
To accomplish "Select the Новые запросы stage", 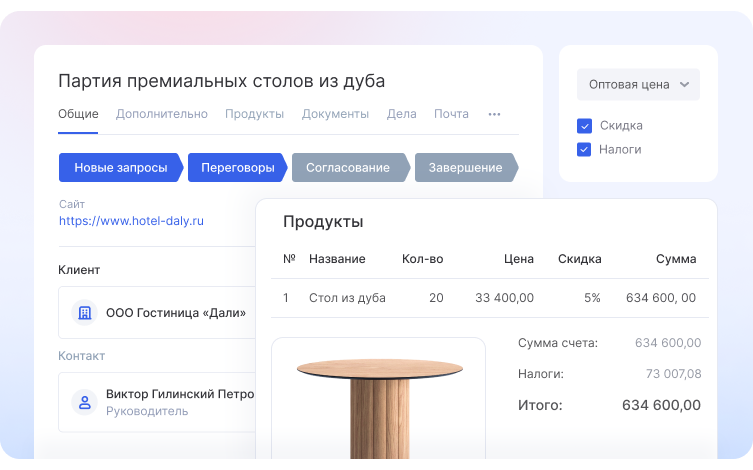I will pyautogui.click(x=120, y=168).
